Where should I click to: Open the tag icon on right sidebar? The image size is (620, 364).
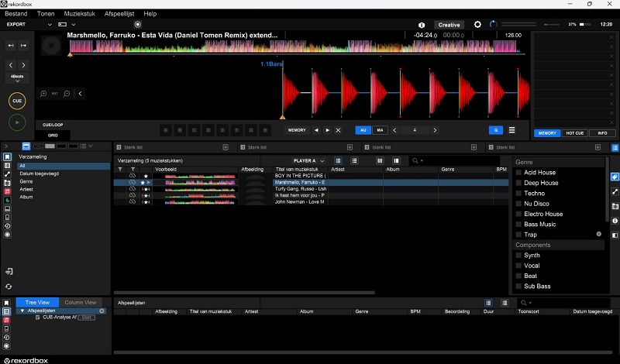point(615,177)
